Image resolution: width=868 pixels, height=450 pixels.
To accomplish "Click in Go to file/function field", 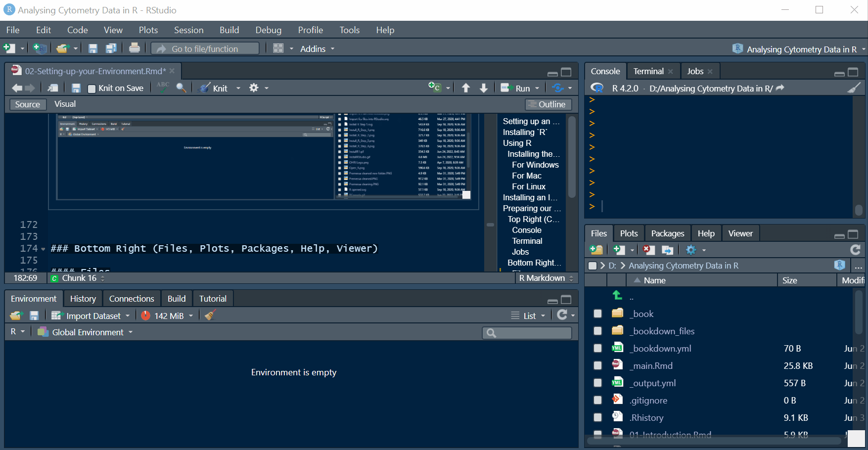I will (x=205, y=48).
